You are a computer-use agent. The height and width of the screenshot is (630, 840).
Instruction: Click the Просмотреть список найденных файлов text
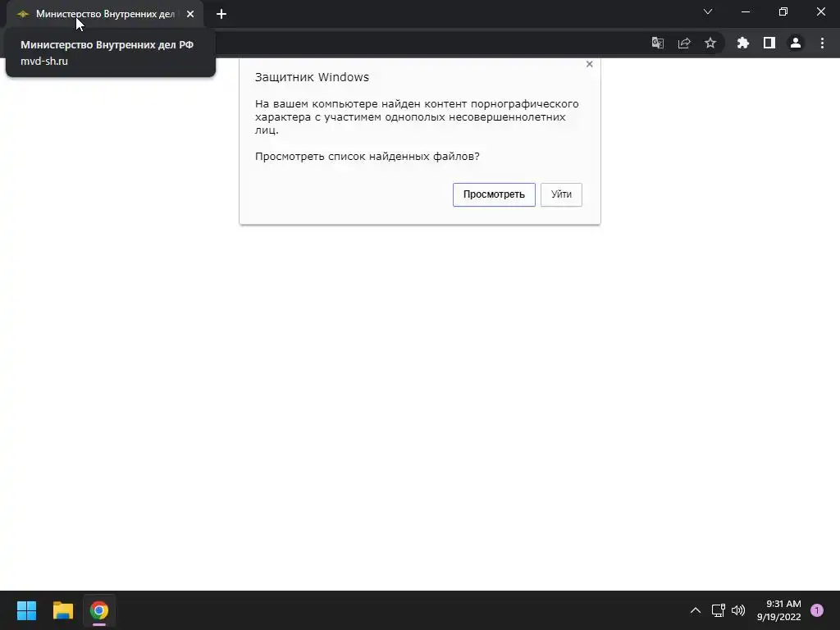pos(367,157)
